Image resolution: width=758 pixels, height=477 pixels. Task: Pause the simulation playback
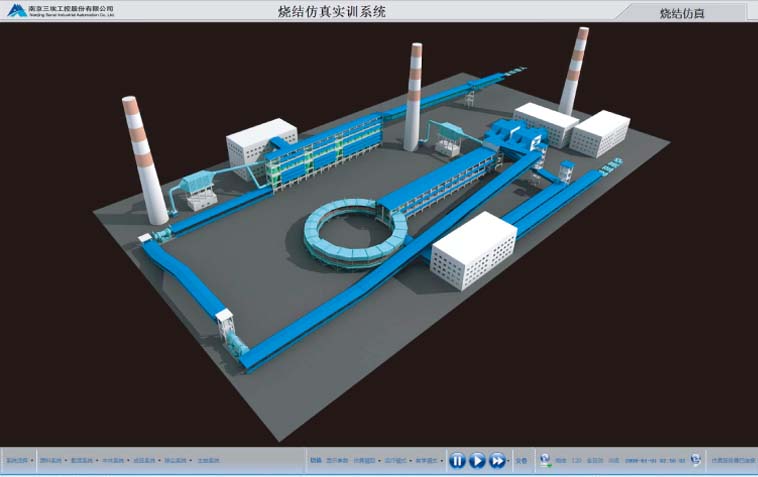tap(456, 460)
